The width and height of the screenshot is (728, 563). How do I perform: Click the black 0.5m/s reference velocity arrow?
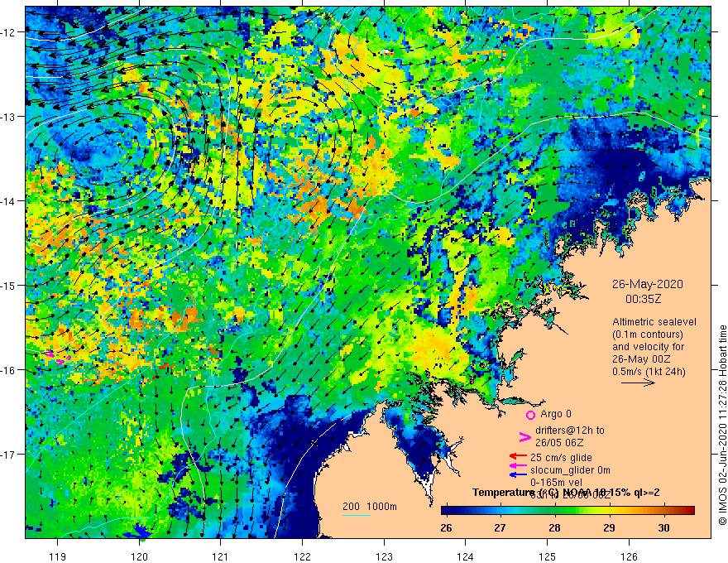point(638,383)
